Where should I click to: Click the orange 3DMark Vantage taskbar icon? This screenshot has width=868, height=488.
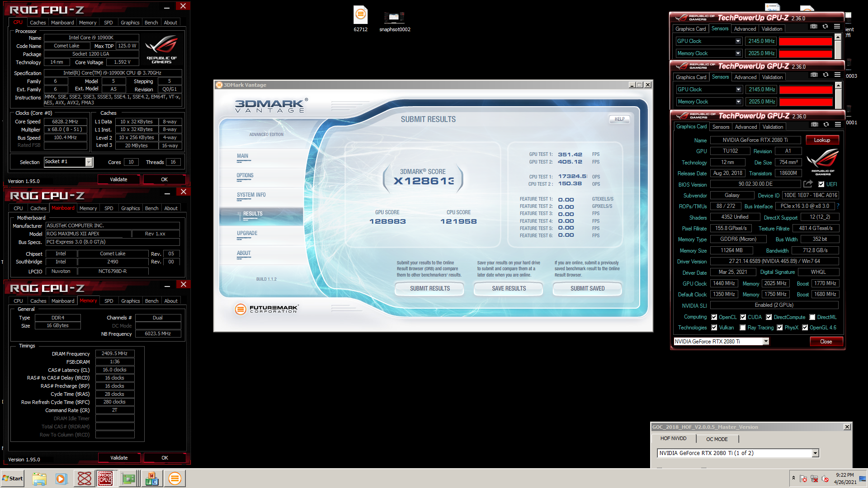pos(175,479)
